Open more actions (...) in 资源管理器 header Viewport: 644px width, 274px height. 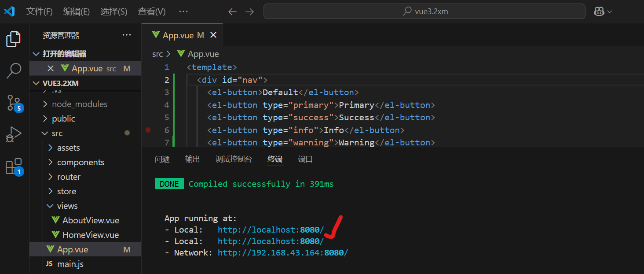click(127, 35)
